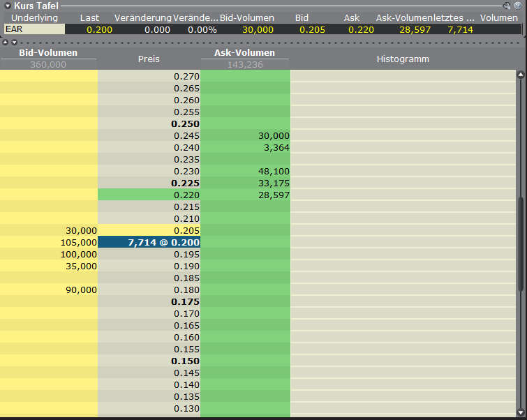
Task: Click the Last column header in quote row
Action: pyautogui.click(x=90, y=17)
